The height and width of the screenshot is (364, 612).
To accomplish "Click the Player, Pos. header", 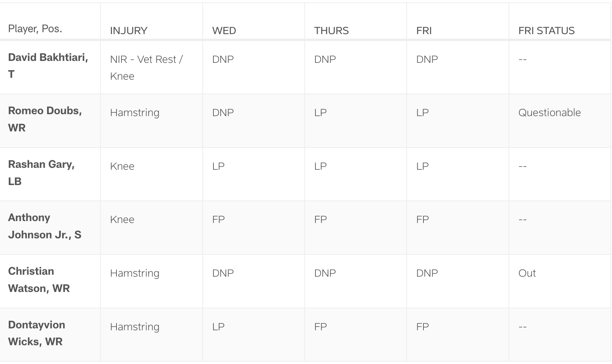I will [35, 29].
